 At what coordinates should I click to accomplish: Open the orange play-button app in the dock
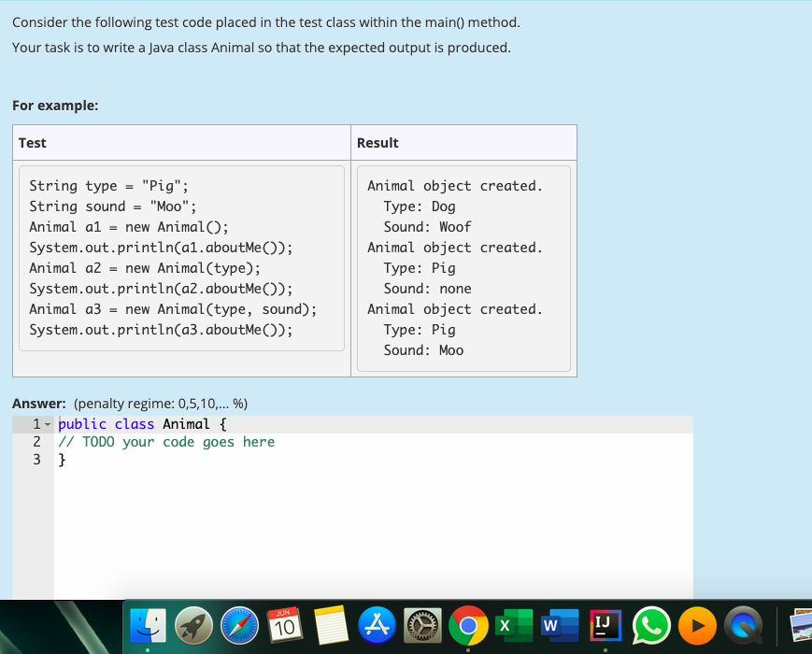coord(697,627)
